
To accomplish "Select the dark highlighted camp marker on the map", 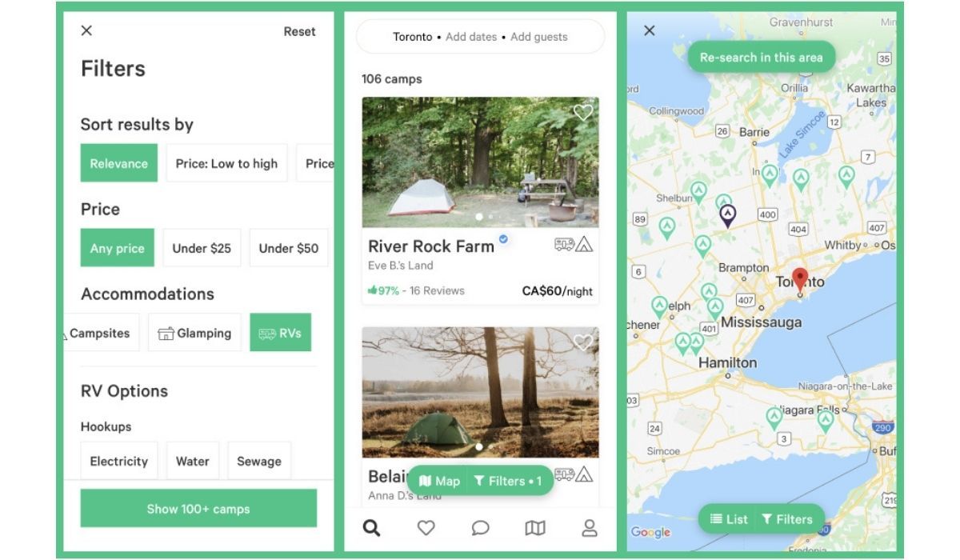I will (x=727, y=216).
